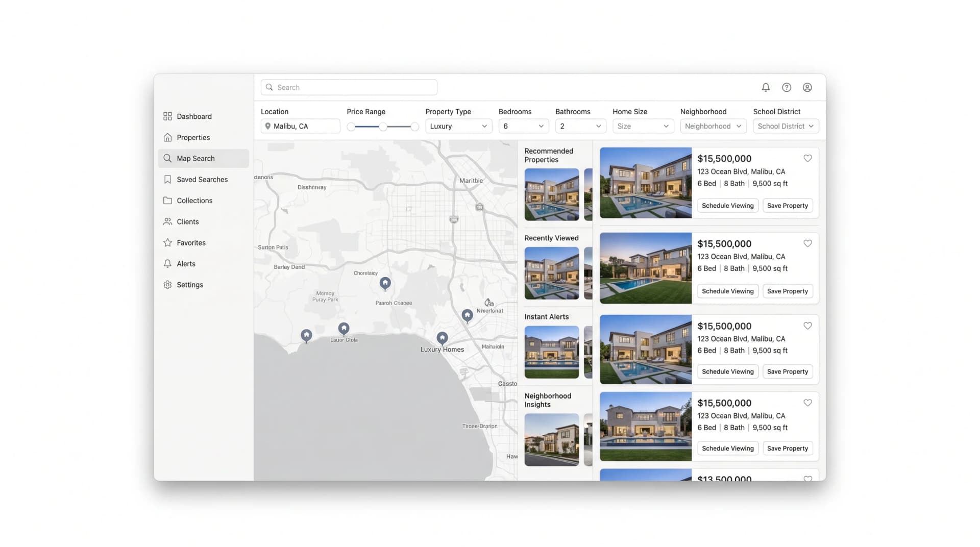Toggle the heart on the second listing

click(807, 243)
